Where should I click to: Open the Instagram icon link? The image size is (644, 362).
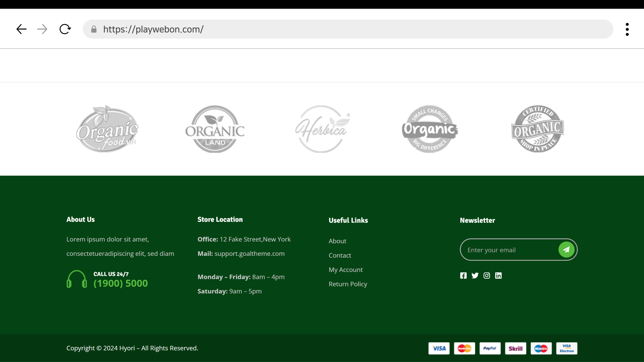[x=486, y=275]
